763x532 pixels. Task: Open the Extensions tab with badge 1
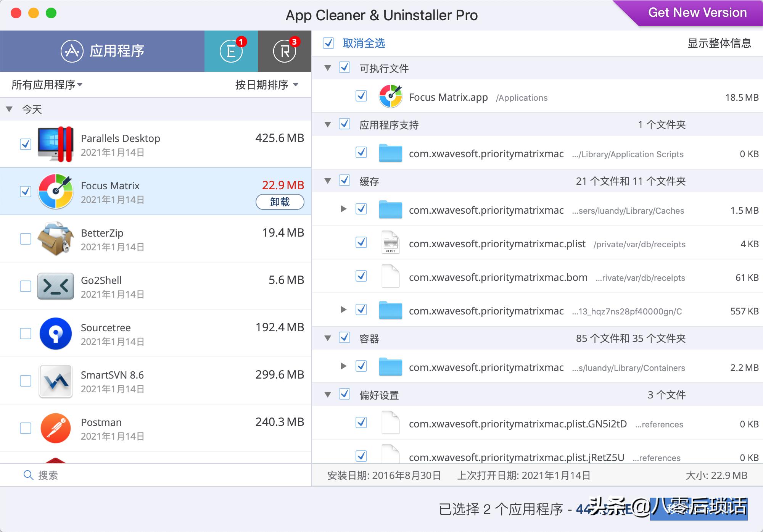pyautogui.click(x=231, y=51)
